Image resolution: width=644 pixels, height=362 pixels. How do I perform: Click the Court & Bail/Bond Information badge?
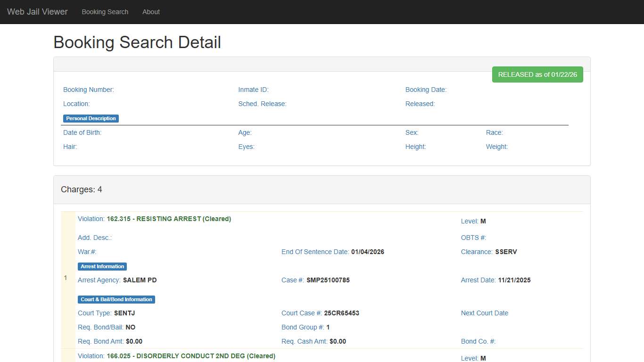(x=116, y=299)
